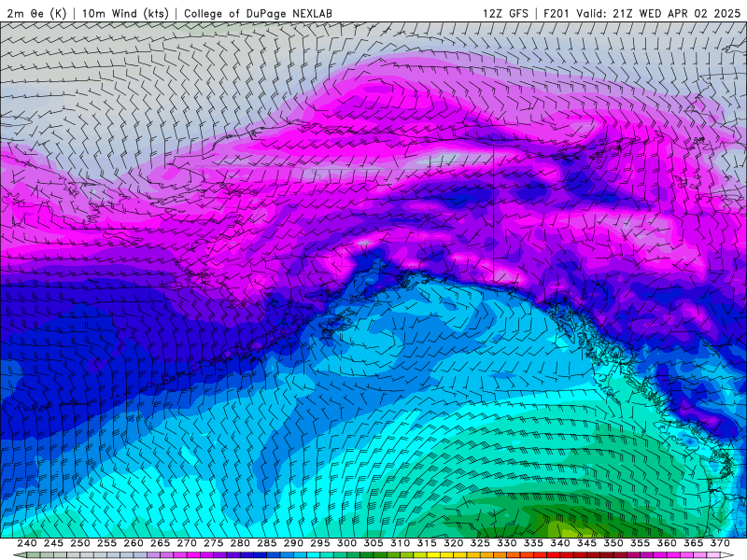Click the 'F201' forecast hour label
The image size is (747, 560).
(556, 13)
